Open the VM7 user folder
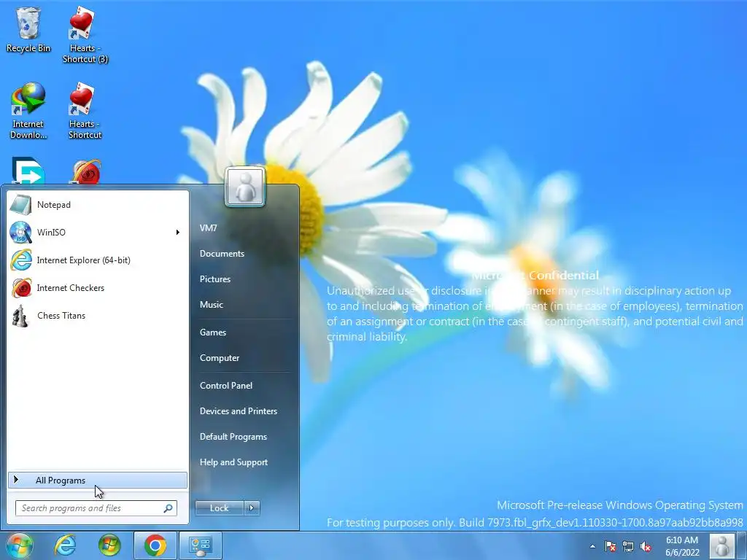 (208, 228)
